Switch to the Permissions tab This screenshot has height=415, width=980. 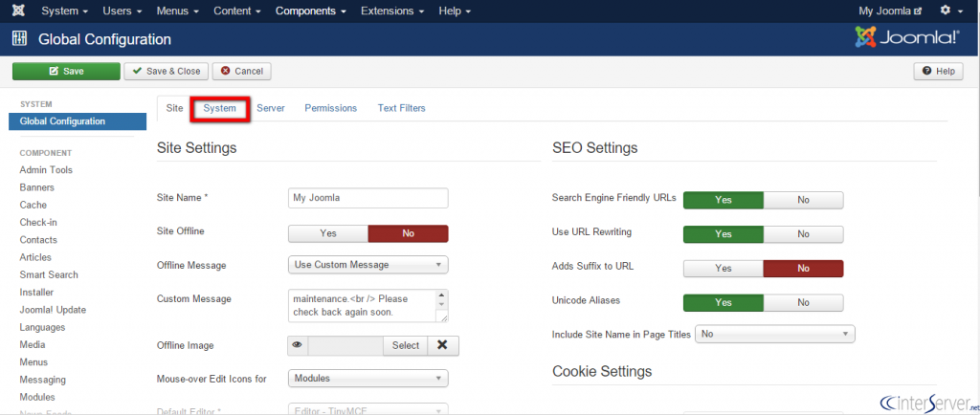tap(330, 108)
